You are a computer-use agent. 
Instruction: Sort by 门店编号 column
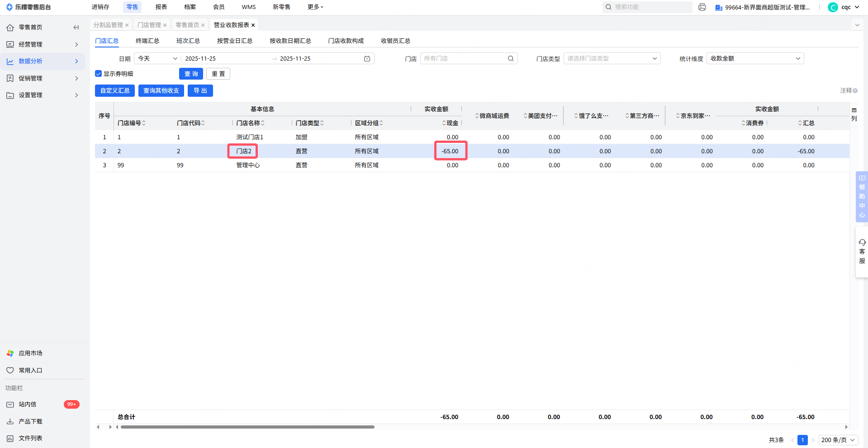[x=131, y=123]
